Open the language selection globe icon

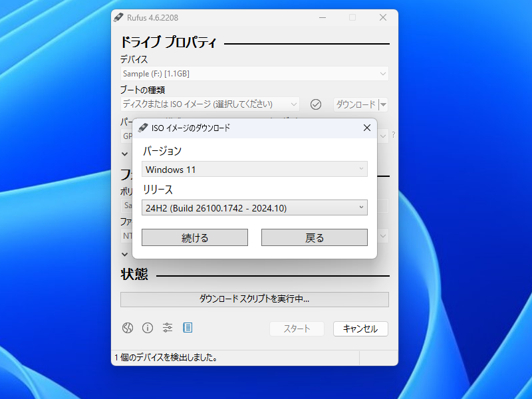click(x=129, y=327)
